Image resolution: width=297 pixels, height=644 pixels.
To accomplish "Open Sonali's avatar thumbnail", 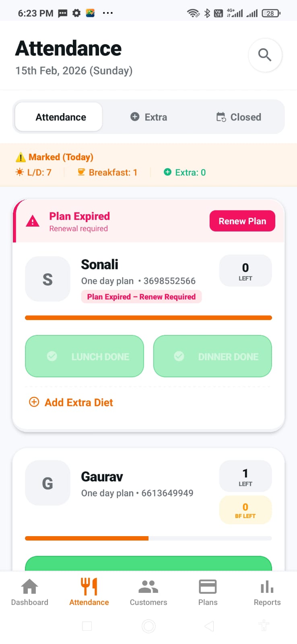I will click(47, 279).
